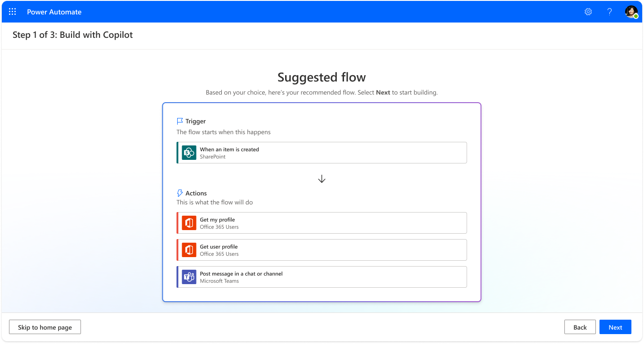Click the help question mark icon
Screen dimensions: 644x344
tap(610, 12)
